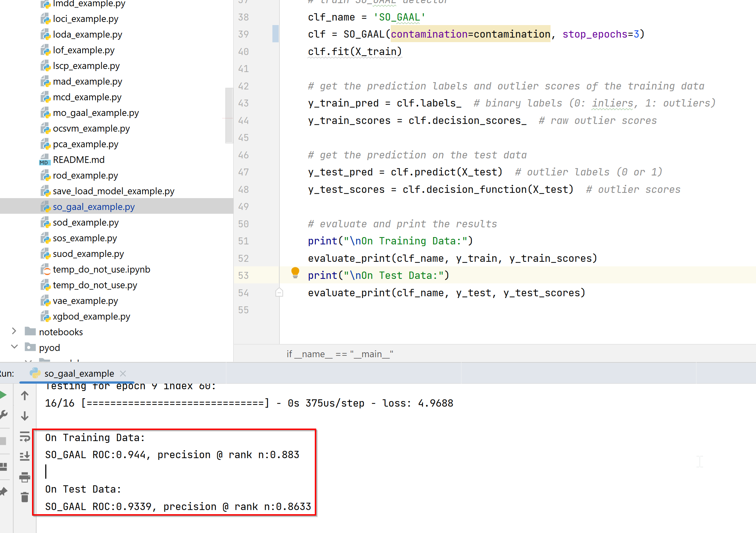Click the if __name__ == "__main__" sticky line
This screenshot has width=756, height=533.
(x=340, y=354)
